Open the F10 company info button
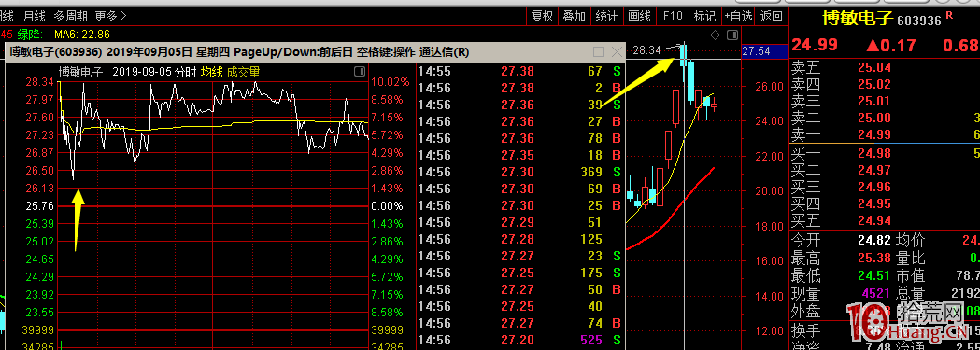 (673, 16)
